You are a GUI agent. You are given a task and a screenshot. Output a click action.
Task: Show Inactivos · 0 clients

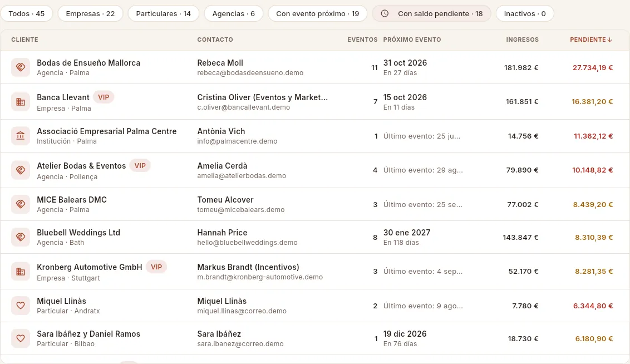(525, 14)
